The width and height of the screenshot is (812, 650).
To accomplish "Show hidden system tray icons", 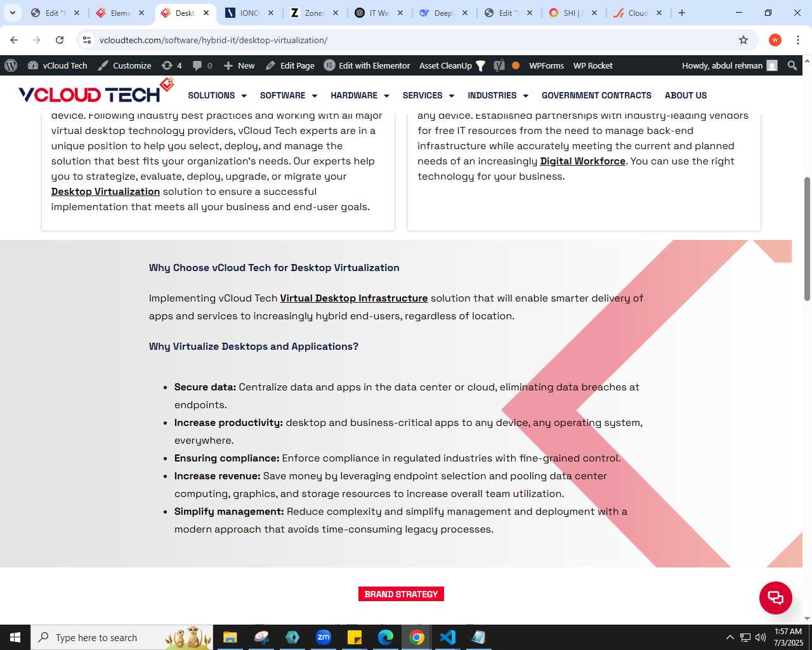I will coord(730,637).
